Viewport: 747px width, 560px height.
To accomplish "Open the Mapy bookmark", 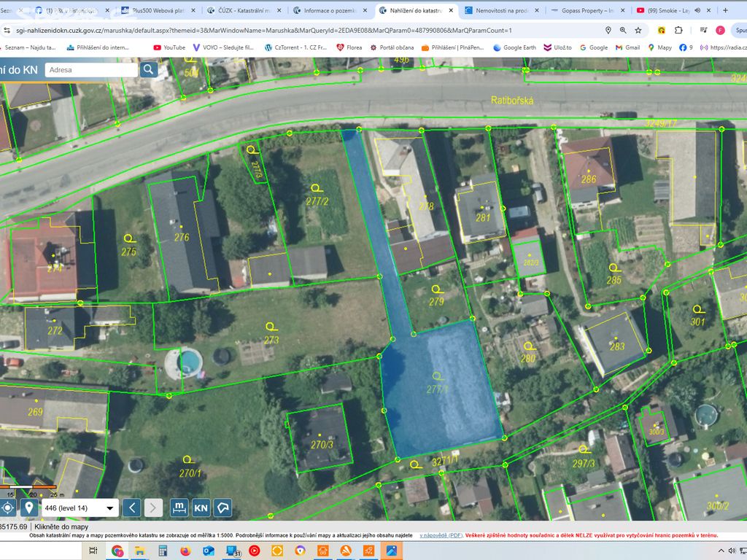I will (659, 47).
